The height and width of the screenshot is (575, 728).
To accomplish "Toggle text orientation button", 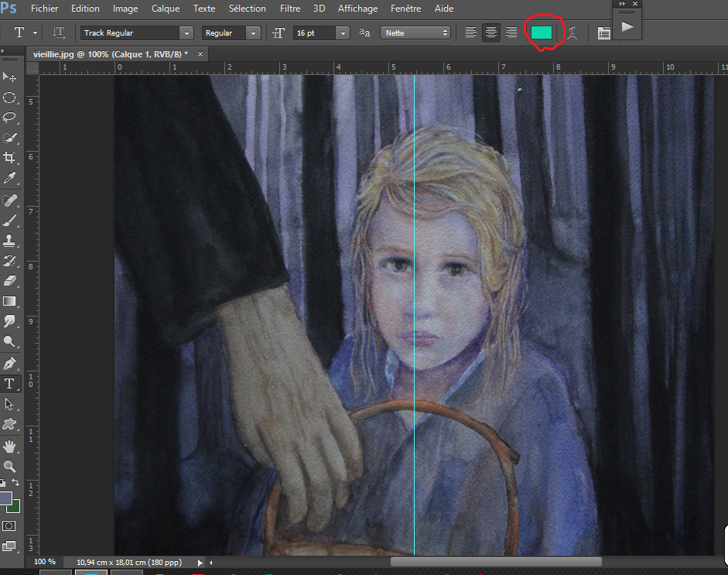I will coord(59,33).
